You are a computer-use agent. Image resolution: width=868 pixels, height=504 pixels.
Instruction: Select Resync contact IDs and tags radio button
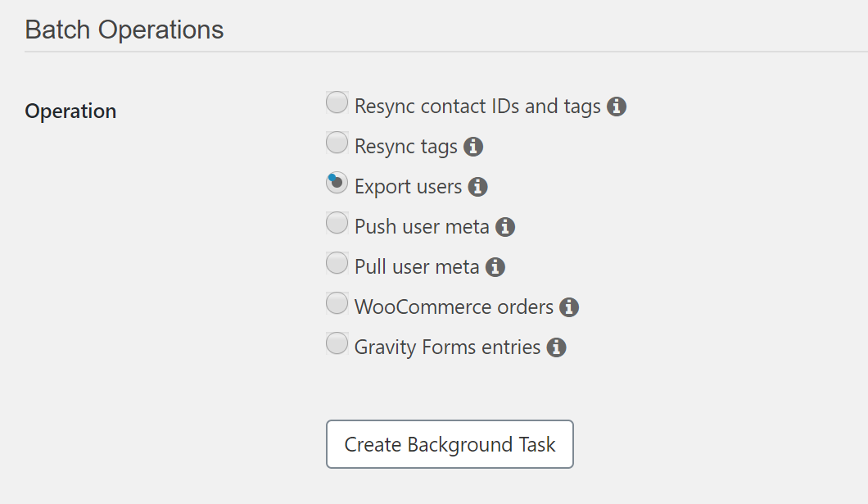click(x=337, y=103)
